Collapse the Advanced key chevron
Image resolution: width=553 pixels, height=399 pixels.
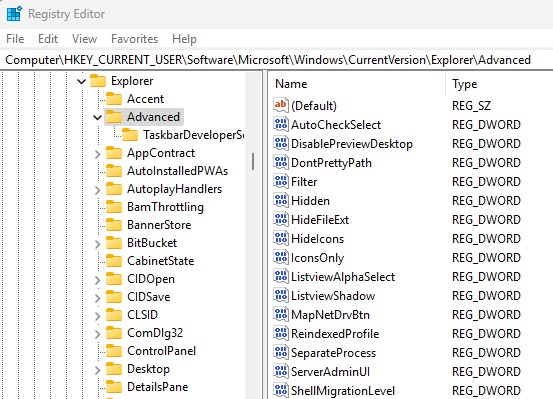coord(97,117)
